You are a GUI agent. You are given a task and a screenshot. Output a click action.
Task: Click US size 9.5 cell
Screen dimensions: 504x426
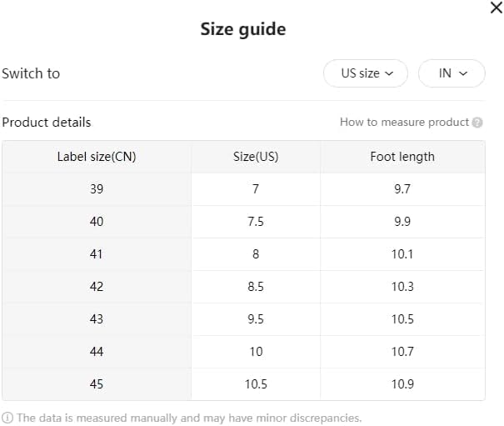[x=256, y=318]
